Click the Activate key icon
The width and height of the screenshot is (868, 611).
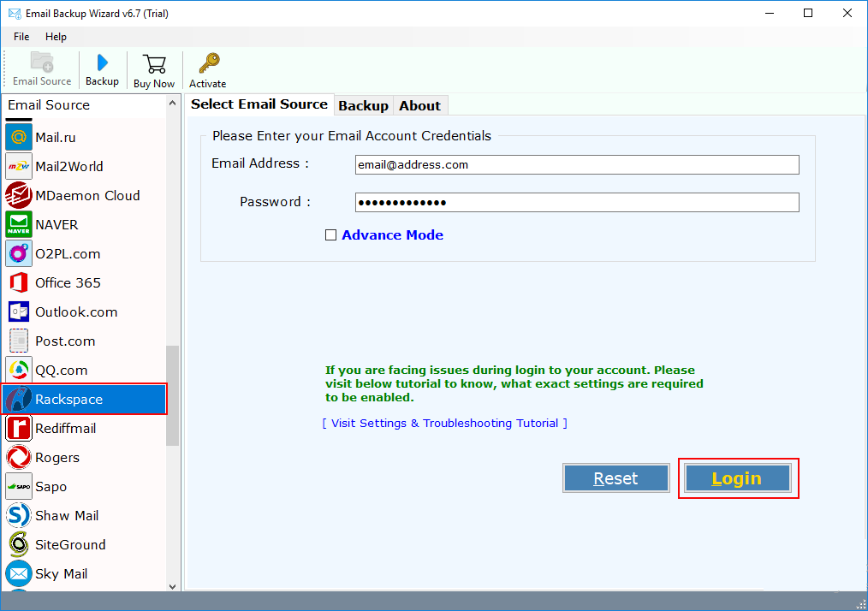(x=209, y=63)
